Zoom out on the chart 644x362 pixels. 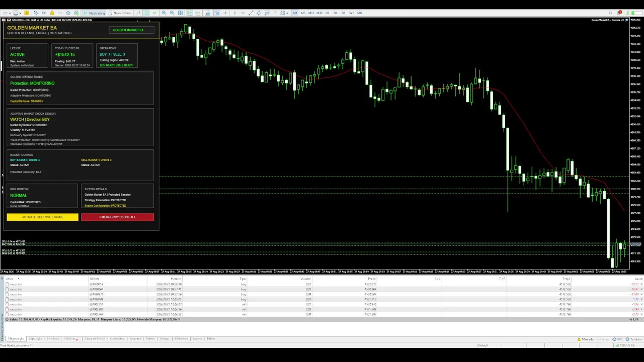pos(172,13)
